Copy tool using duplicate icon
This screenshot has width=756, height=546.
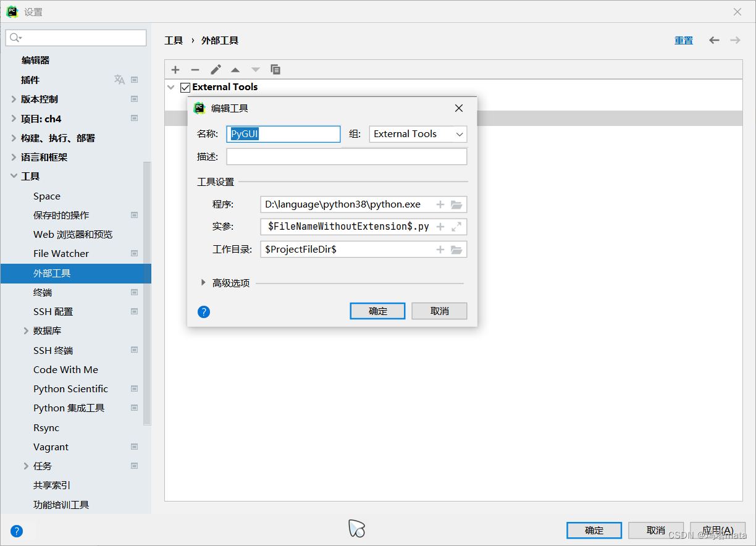pyautogui.click(x=275, y=70)
